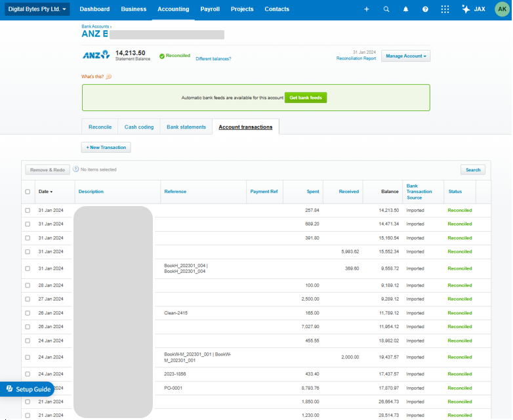Tick checkbox for row spending 689.20

[x=28, y=224]
